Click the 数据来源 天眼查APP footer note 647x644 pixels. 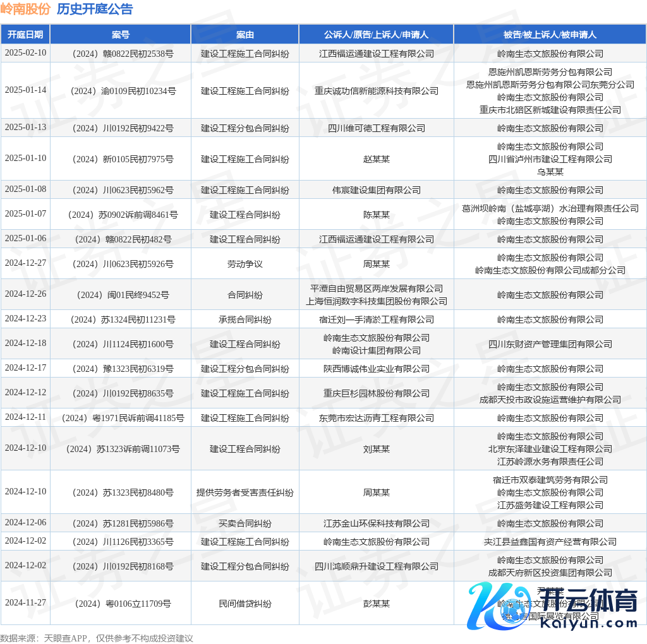click(96, 638)
